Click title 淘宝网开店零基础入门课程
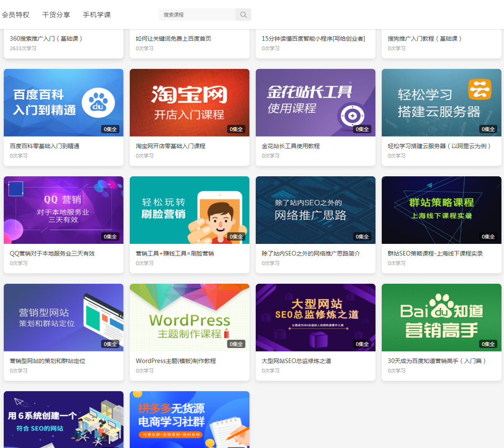The width and height of the screenshot is (504, 448). [170, 146]
